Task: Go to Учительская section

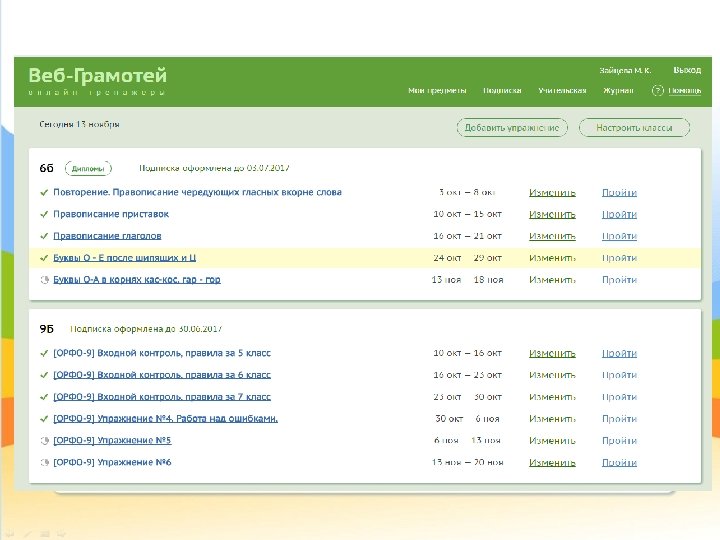Action: click(562, 90)
